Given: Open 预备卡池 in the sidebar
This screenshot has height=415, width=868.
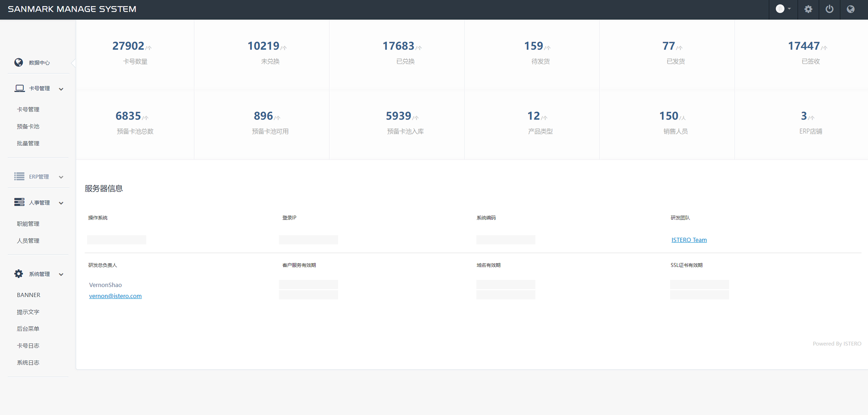Looking at the screenshot, I should [28, 126].
